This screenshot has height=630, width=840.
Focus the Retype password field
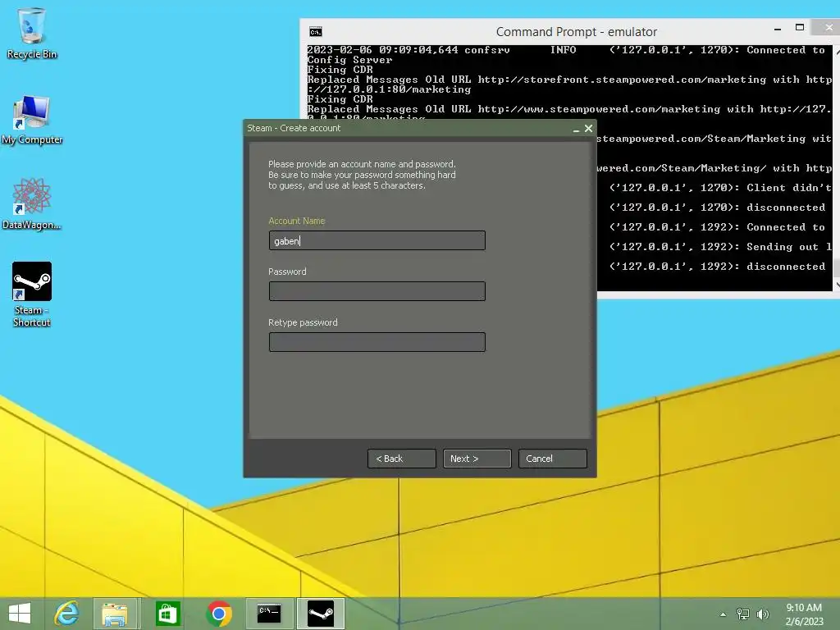[x=377, y=342]
